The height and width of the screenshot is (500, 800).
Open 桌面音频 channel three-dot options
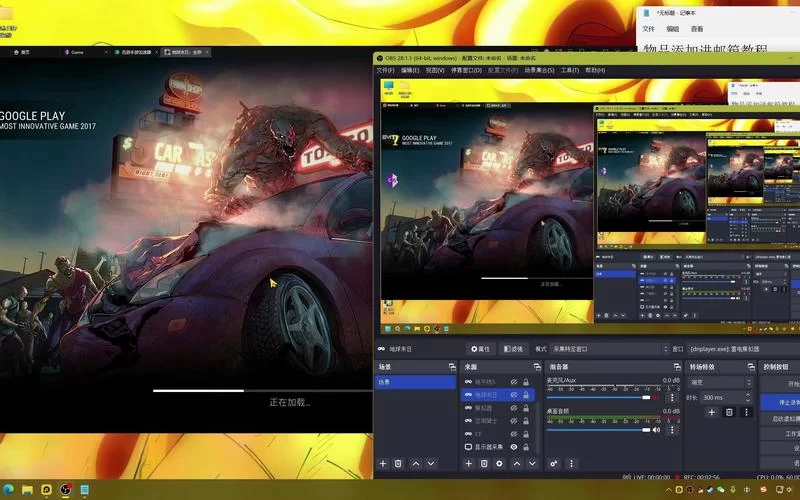672,430
